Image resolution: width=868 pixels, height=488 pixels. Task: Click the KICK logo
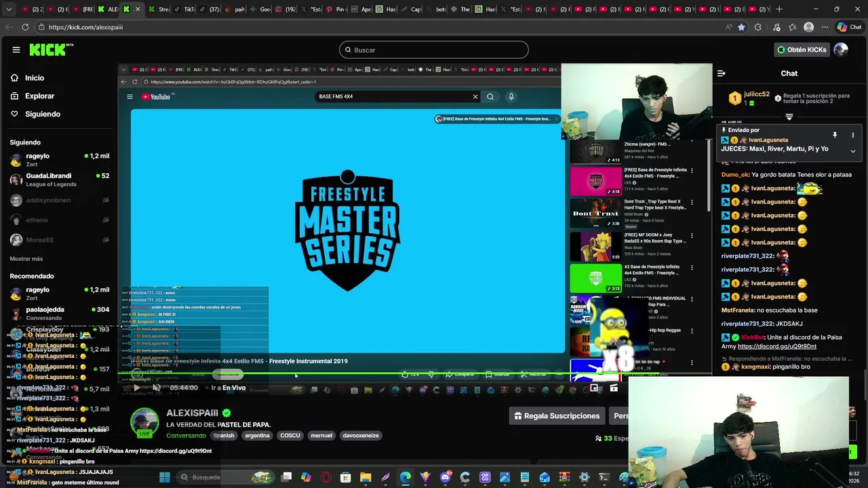coord(51,49)
